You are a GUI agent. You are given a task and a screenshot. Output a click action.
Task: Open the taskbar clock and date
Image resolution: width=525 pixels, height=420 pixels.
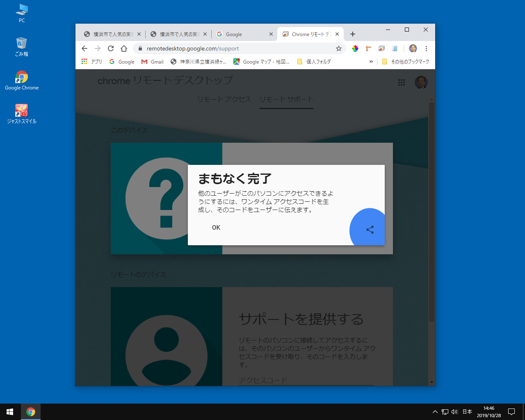point(489,412)
